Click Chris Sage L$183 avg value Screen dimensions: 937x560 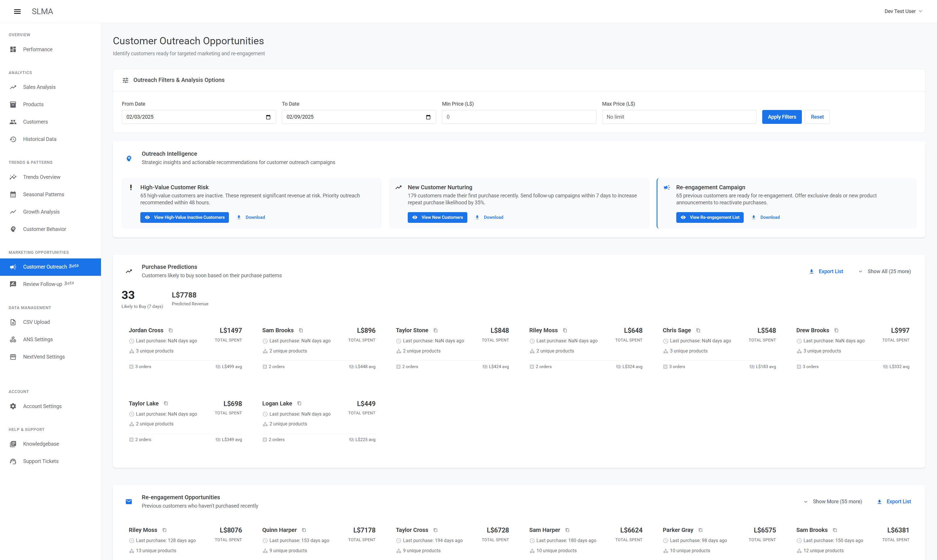(x=766, y=367)
